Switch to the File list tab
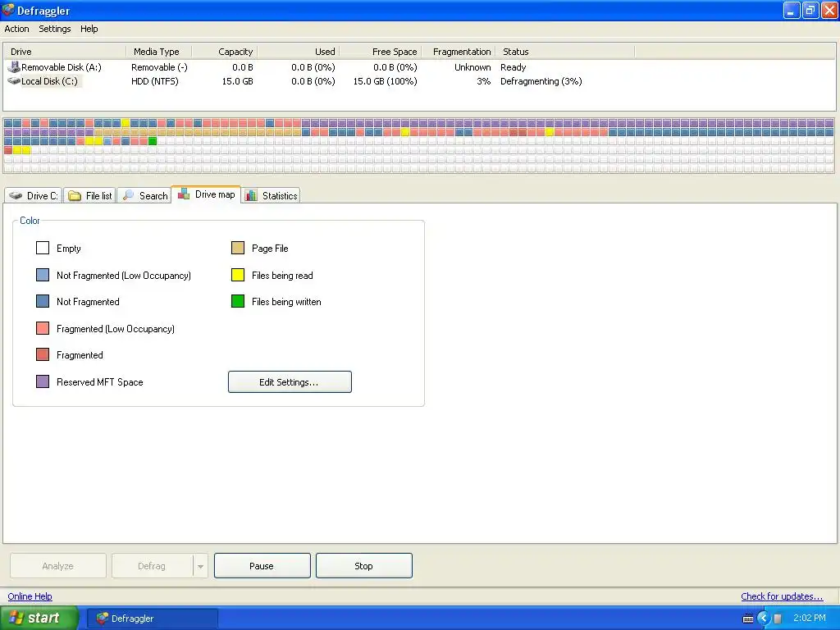Screen dimensions: 840x630 (x=90, y=195)
